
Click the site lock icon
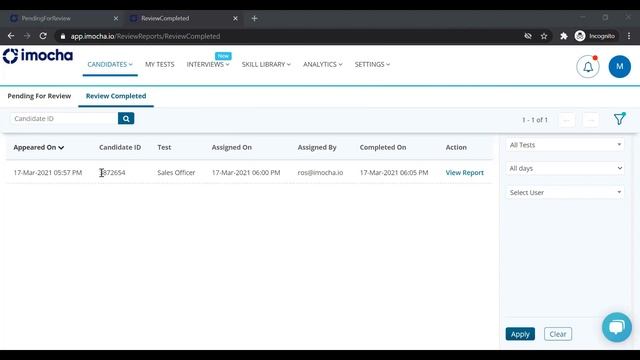tap(62, 36)
